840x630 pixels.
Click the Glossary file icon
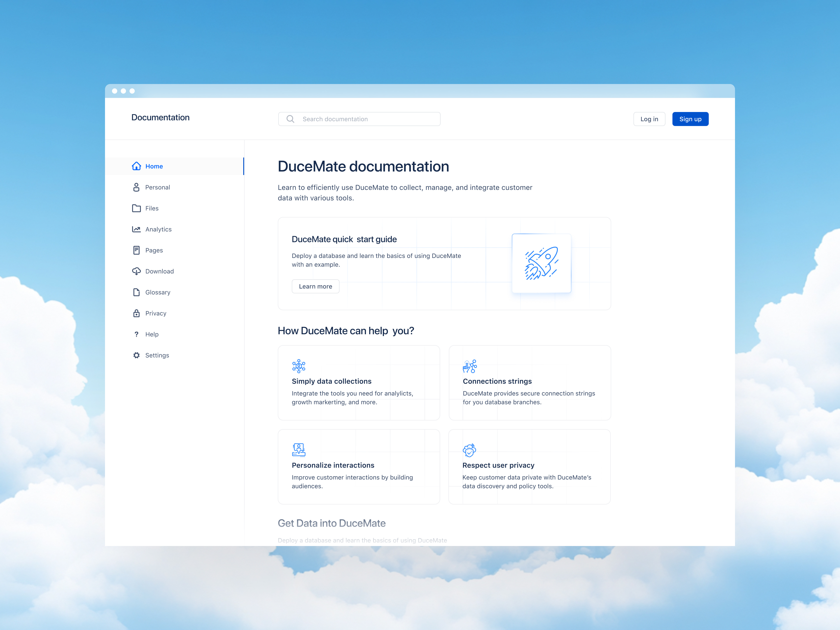pos(136,292)
